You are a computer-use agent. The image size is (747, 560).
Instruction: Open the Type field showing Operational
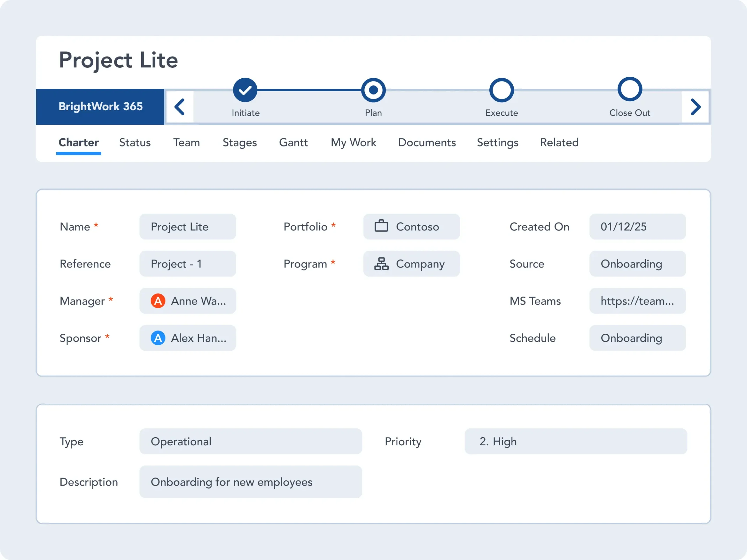(250, 442)
